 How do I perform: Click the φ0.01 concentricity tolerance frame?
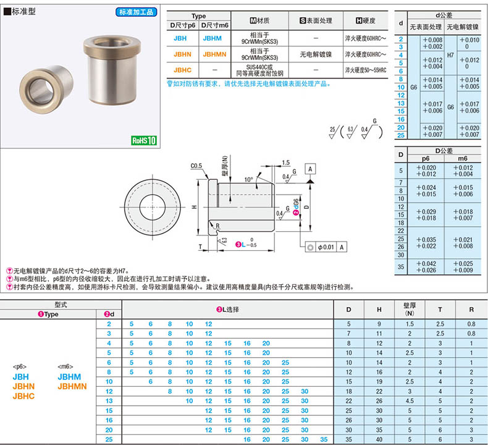(326, 247)
